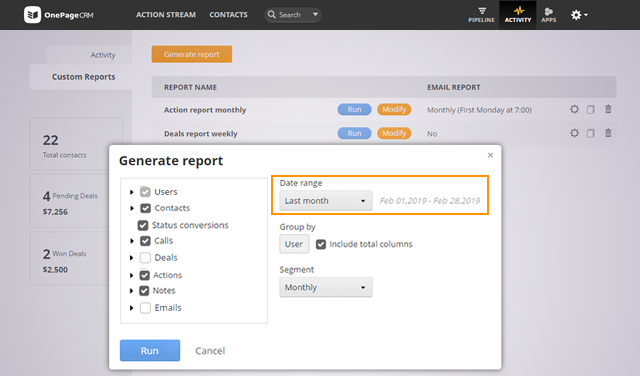Open settings gear for Action report monthly
The image size is (640, 376).
click(x=574, y=109)
